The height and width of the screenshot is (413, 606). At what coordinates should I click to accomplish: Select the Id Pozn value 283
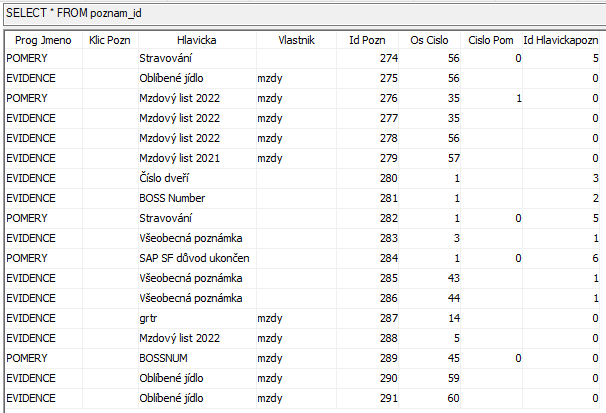(x=367, y=238)
